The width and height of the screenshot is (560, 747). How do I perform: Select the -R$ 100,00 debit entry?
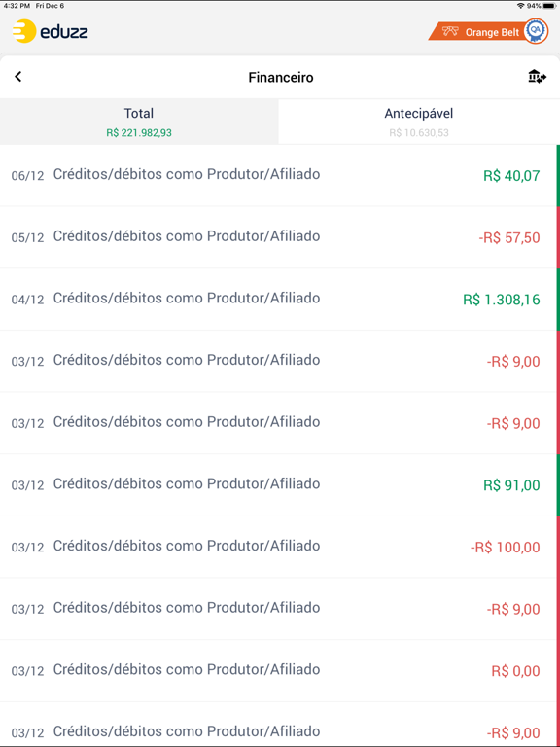click(278, 547)
